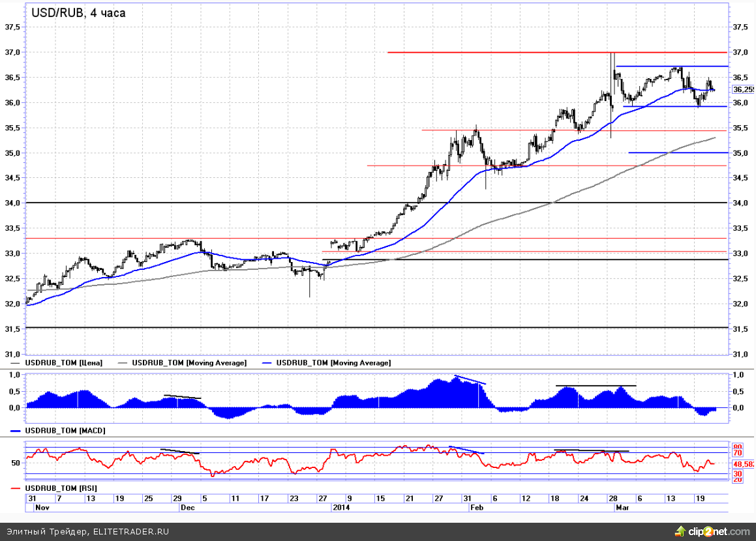
Task: Open the ELITETRADER.RU watermark link
Action: 130,531
